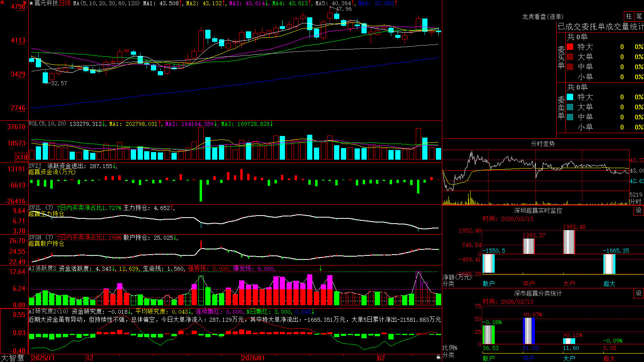
Task: Click the 超赢主力持仓 label
Action: 46,214
